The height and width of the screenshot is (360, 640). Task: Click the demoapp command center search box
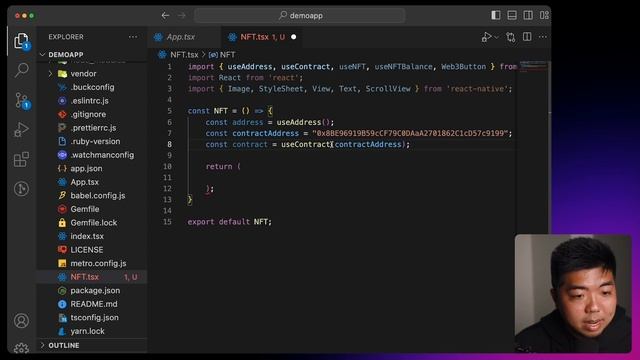pos(300,16)
